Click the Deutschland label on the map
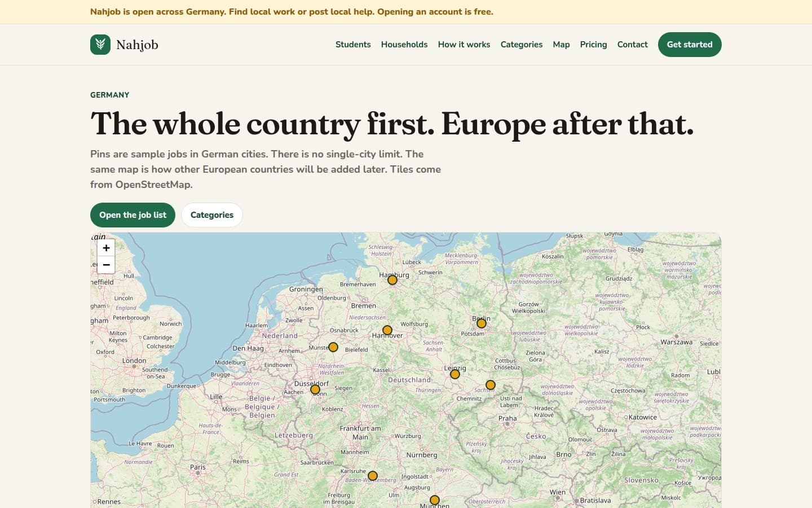This screenshot has height=508, width=812. (x=409, y=380)
